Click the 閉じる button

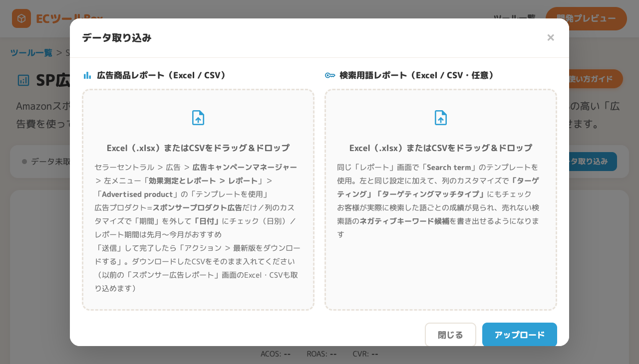(450, 335)
